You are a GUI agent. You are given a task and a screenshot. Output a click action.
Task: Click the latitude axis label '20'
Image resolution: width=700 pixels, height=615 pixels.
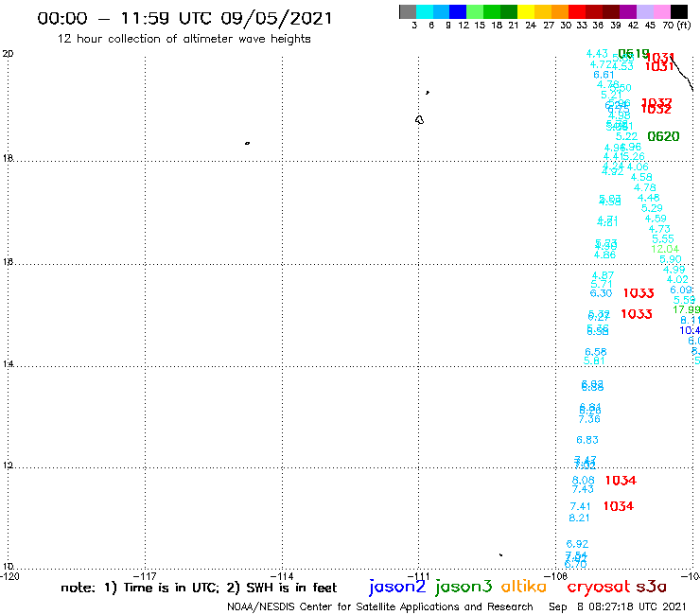[x=8, y=54]
